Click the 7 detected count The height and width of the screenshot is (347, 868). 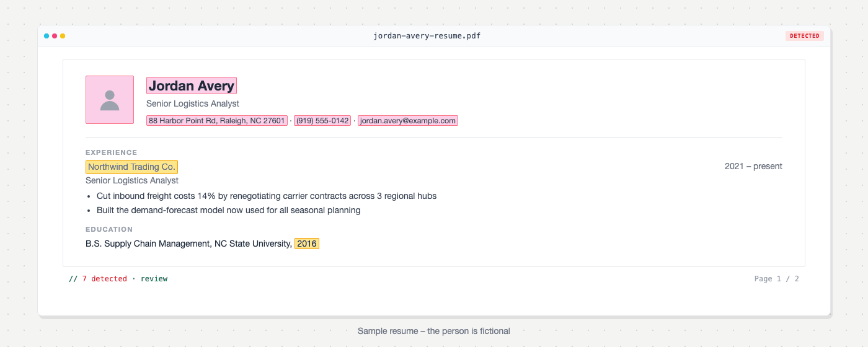pyautogui.click(x=104, y=279)
